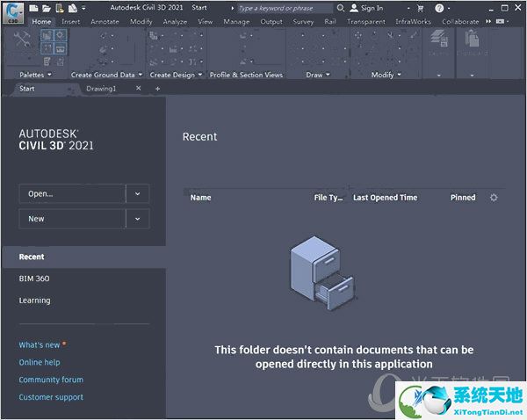
Task: Switch to the Insert ribbon tab
Action: pyautogui.click(x=70, y=21)
